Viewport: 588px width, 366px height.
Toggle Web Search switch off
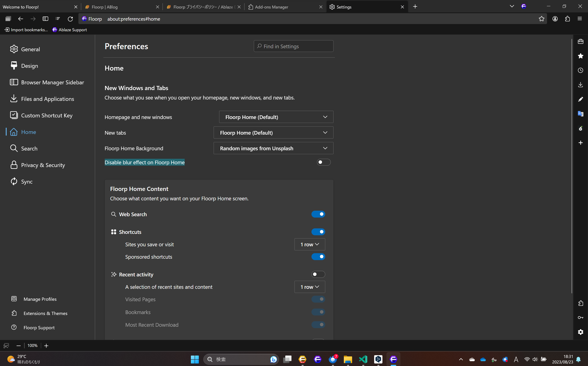318,214
